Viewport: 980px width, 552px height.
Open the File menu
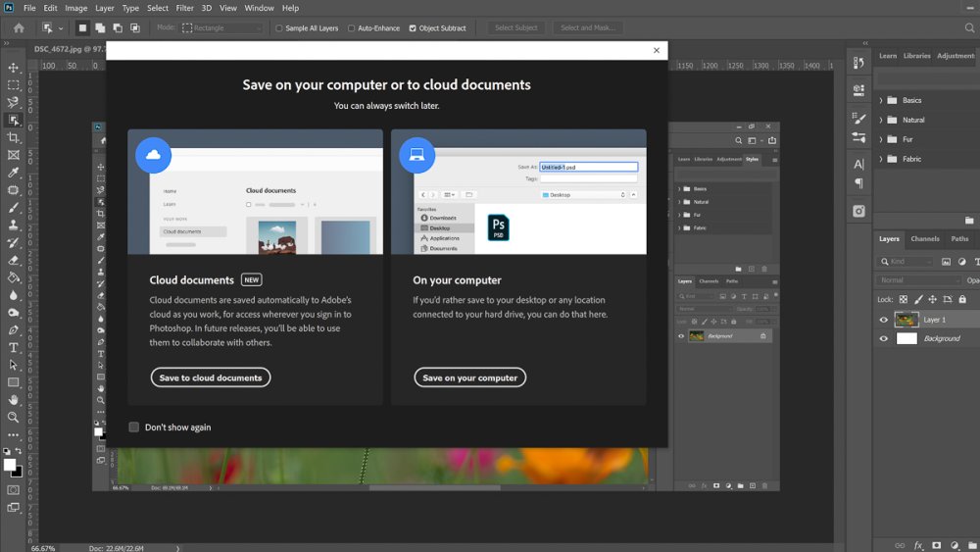pyautogui.click(x=29, y=8)
